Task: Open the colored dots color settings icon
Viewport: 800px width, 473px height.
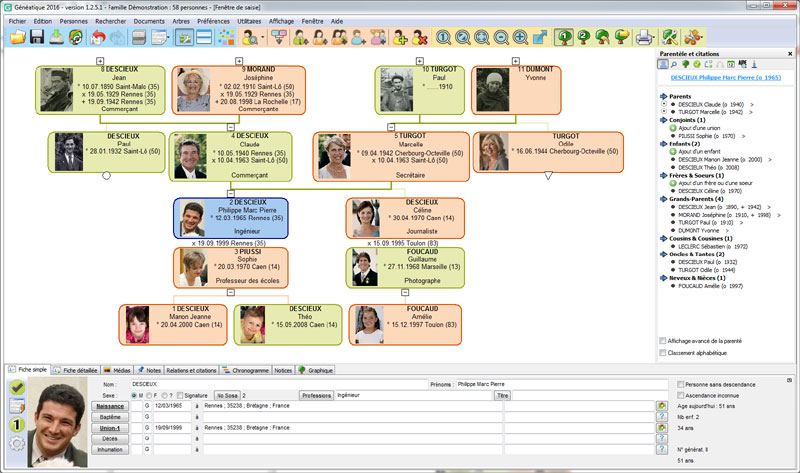Action: [x=226, y=37]
